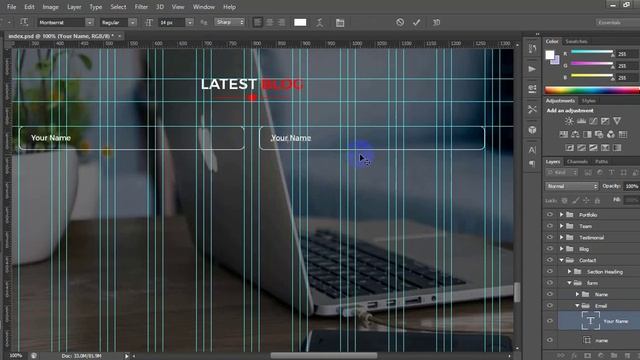
Task: Open the 3D cube panel icon in dock
Action: (532, 130)
